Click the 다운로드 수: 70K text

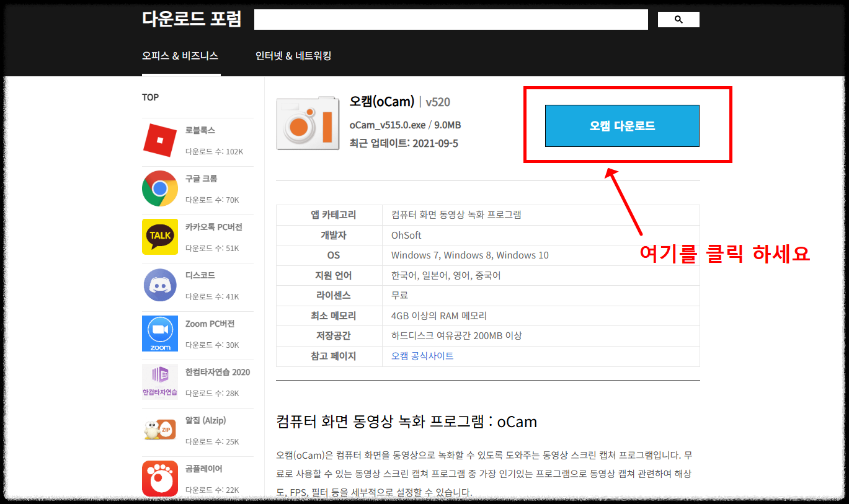point(212,200)
